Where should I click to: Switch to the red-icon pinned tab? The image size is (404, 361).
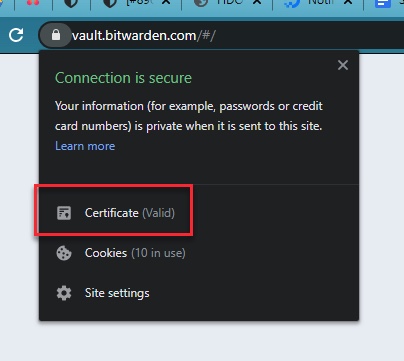click(33, 3)
